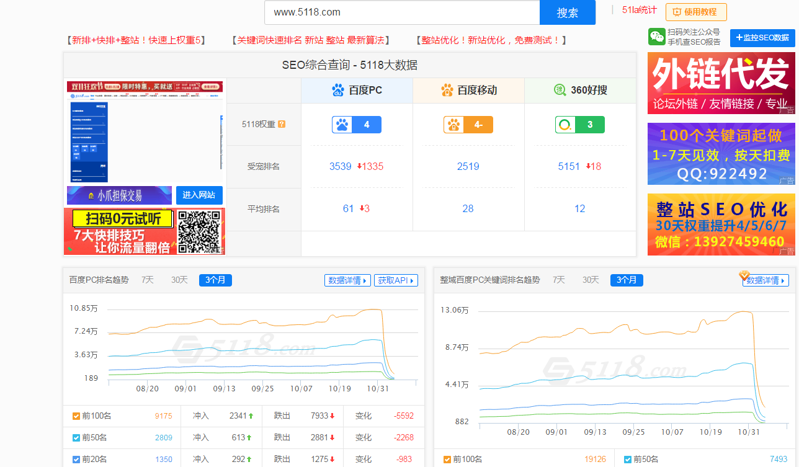Image resolution: width=799 pixels, height=467 pixels.
Task: Open 数据详情 in 百度PC排名趋势 panel
Action: click(348, 280)
